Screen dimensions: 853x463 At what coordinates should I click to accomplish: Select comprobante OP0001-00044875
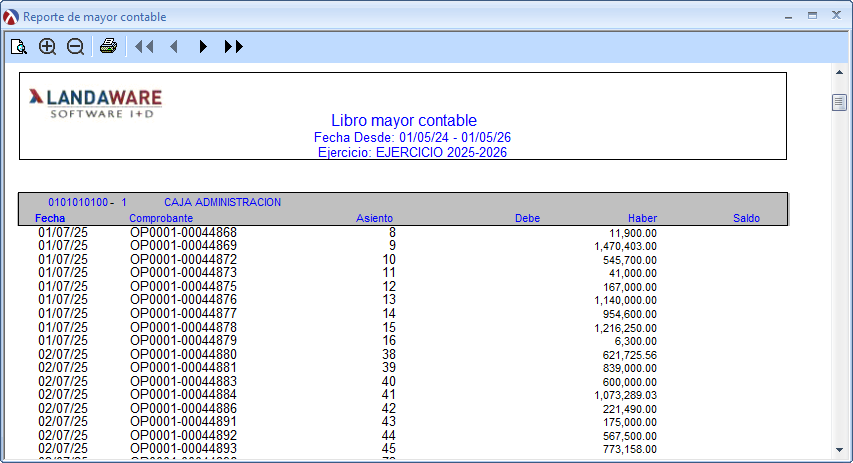pos(183,287)
